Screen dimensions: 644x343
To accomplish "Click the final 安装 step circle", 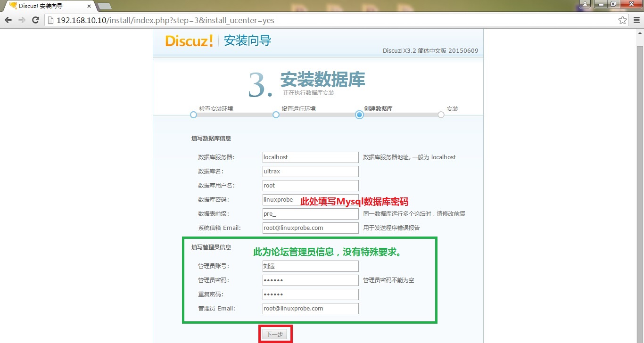I will point(441,114).
